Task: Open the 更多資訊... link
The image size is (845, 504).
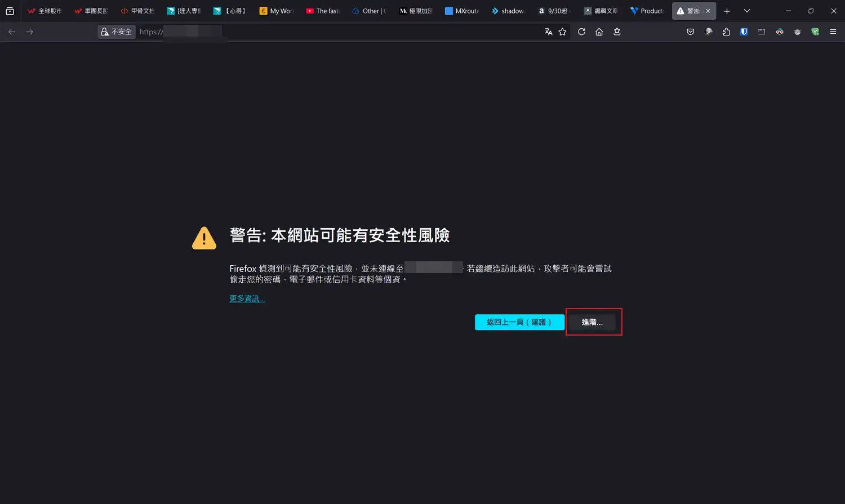Action: click(x=247, y=299)
